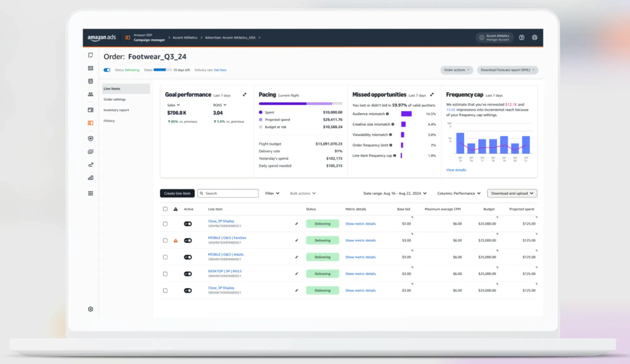The width and height of the screenshot is (630, 364).
Task: Expand the Filter dropdown
Action: pos(272,193)
